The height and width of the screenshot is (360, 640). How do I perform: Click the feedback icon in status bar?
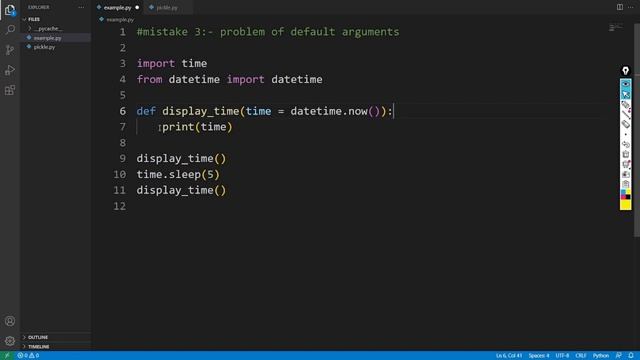619,356
